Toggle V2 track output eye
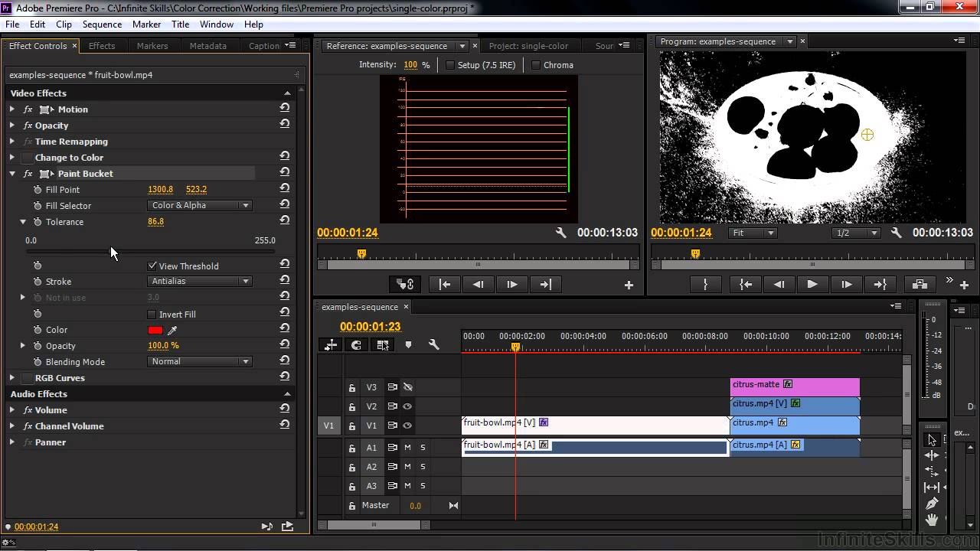Viewport: 980px width, 551px height. [407, 406]
